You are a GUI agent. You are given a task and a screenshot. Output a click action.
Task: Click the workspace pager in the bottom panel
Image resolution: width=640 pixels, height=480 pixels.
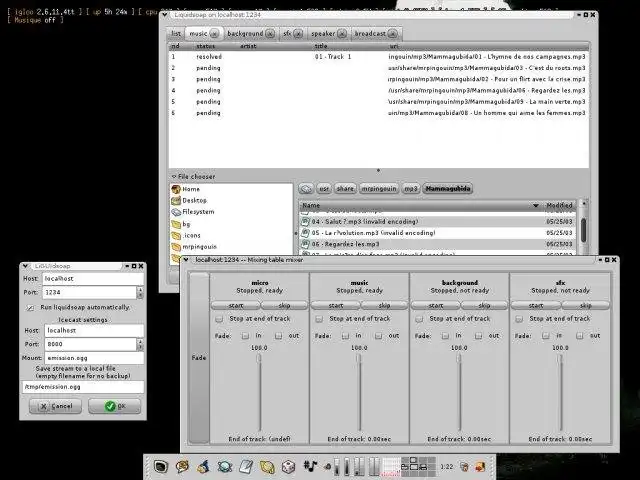[418, 466]
